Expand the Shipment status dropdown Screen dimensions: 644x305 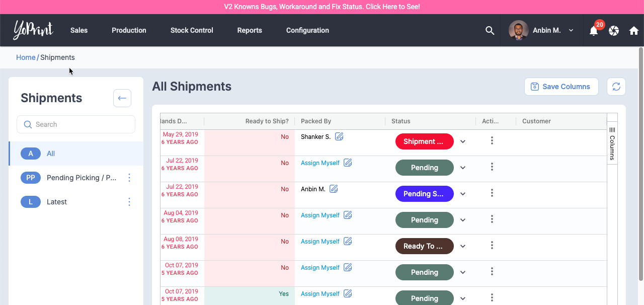(x=463, y=141)
